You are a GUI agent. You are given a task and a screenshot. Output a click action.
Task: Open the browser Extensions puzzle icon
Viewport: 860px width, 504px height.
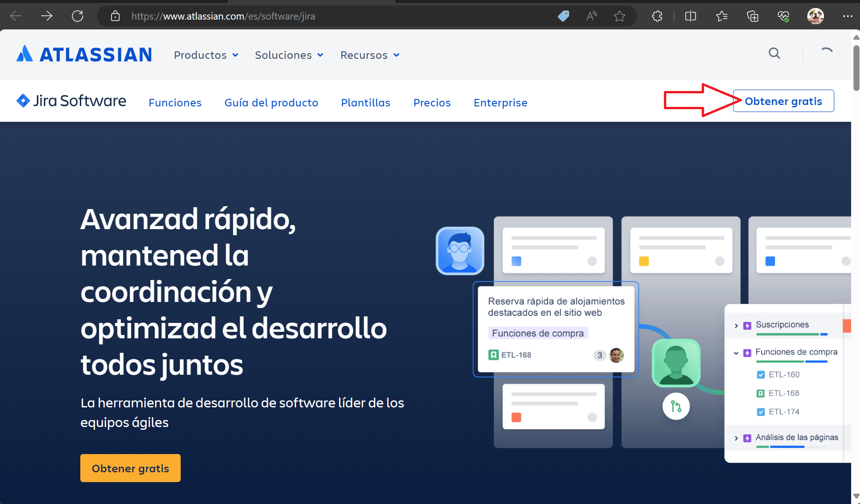657,16
